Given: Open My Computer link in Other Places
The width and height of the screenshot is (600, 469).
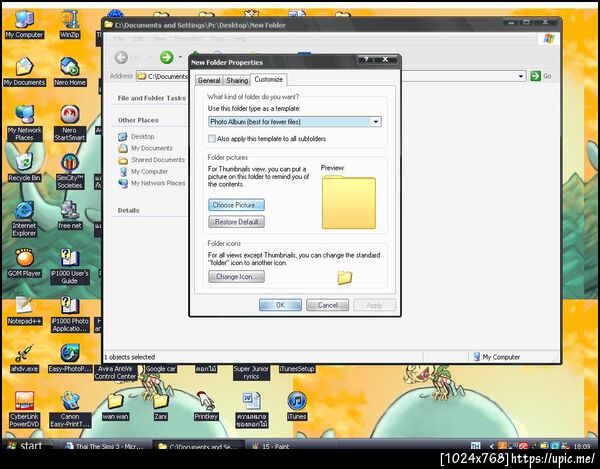Looking at the screenshot, I should click(x=143, y=171).
